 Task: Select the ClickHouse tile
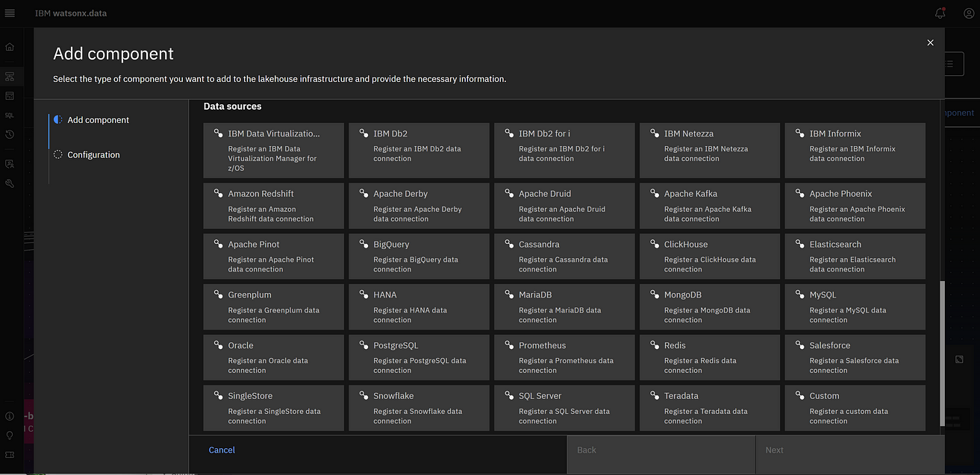coord(710,257)
